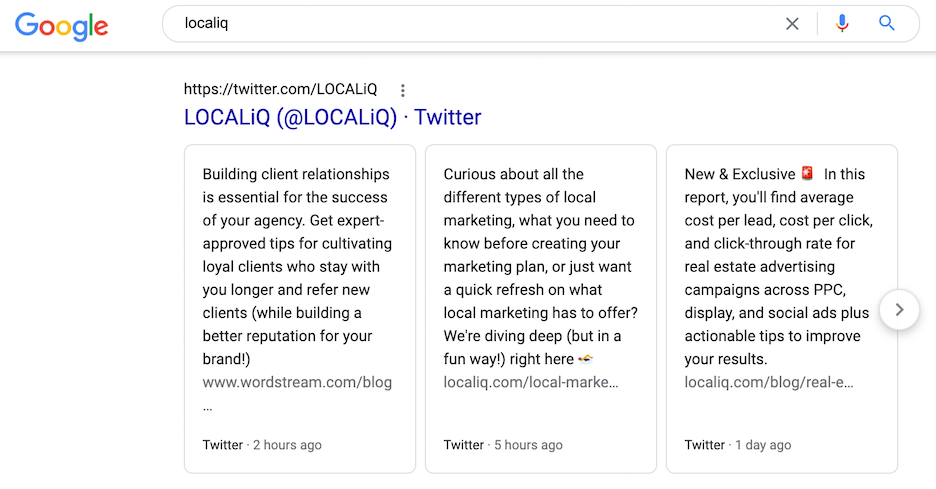The height and width of the screenshot is (489, 936).
Task: Click the 'Twitter · 5 hours ago' label
Action: pyautogui.click(x=503, y=445)
